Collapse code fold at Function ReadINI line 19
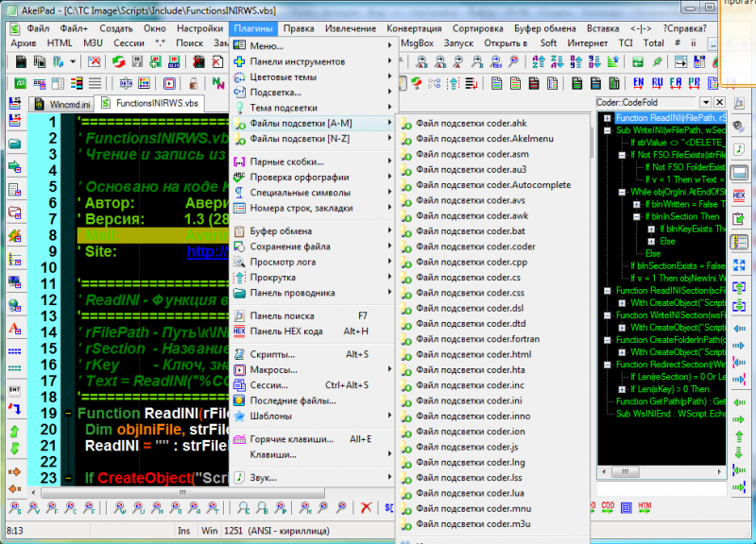756x544 pixels. click(69, 414)
